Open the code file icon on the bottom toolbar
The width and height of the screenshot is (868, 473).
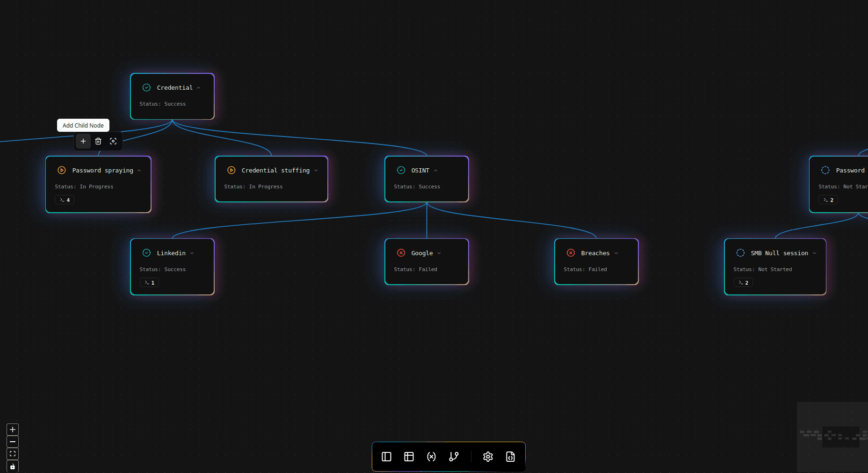tap(510, 457)
